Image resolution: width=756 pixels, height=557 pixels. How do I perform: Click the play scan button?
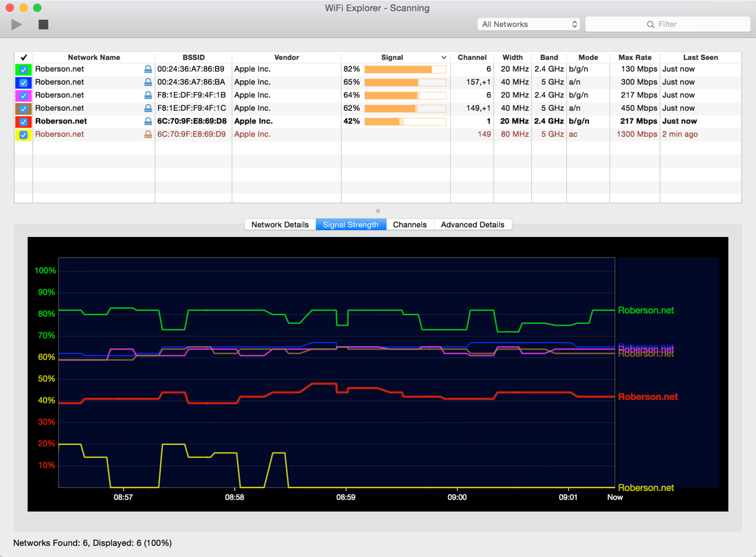(x=16, y=25)
